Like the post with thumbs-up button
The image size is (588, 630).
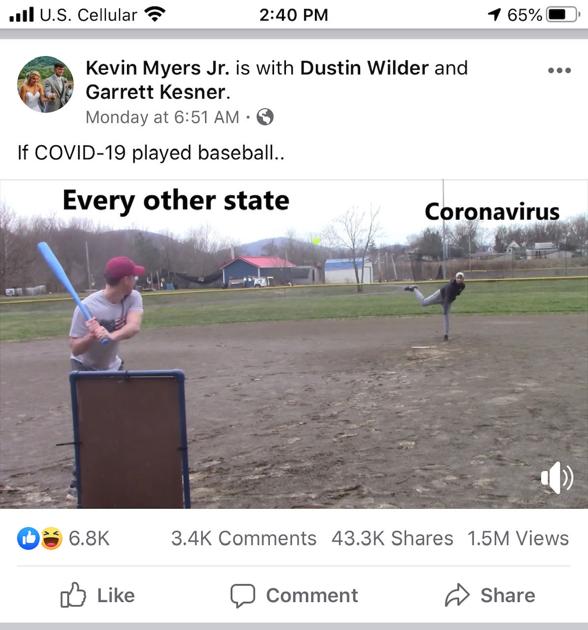coord(97,595)
